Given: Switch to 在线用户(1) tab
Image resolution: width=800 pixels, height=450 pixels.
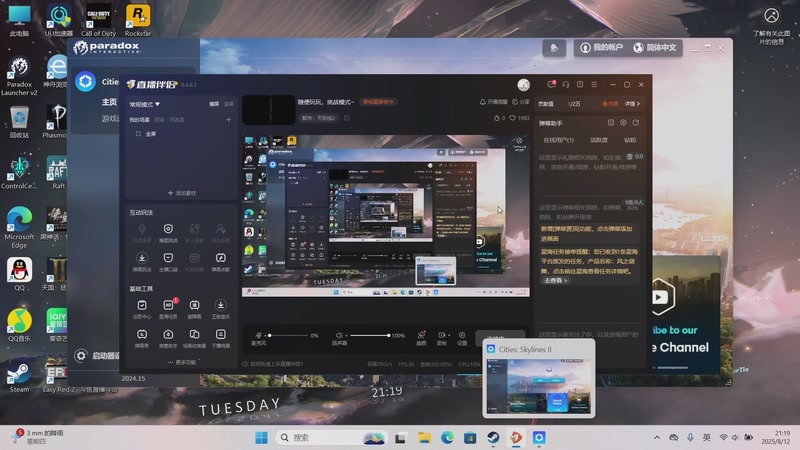Looking at the screenshot, I should pyautogui.click(x=558, y=140).
